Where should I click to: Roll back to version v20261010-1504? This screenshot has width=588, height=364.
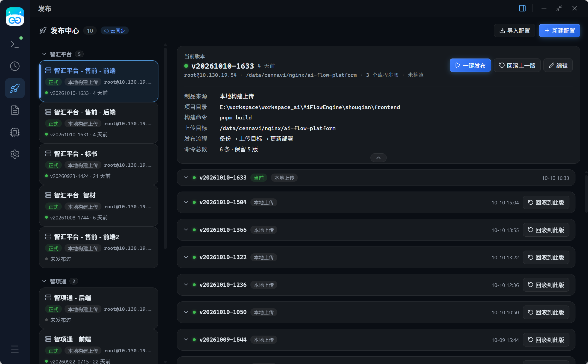coord(546,202)
